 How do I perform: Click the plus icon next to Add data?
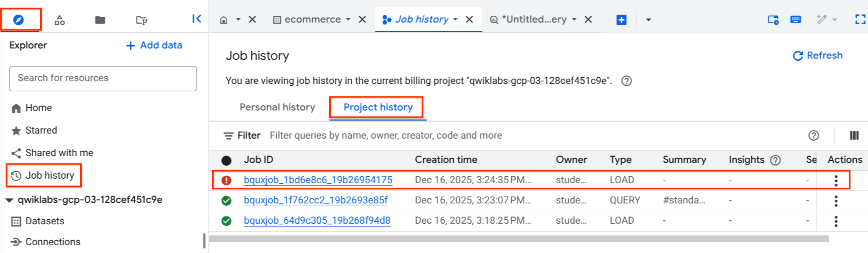pos(131,46)
